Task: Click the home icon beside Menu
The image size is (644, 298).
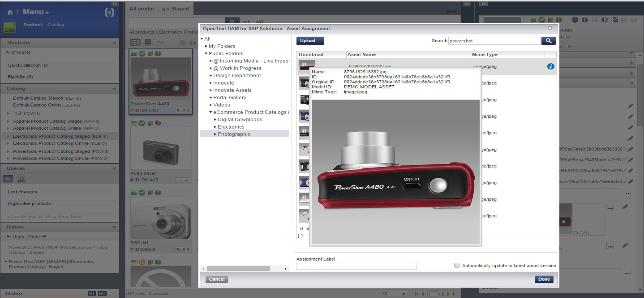Action: click(x=10, y=12)
